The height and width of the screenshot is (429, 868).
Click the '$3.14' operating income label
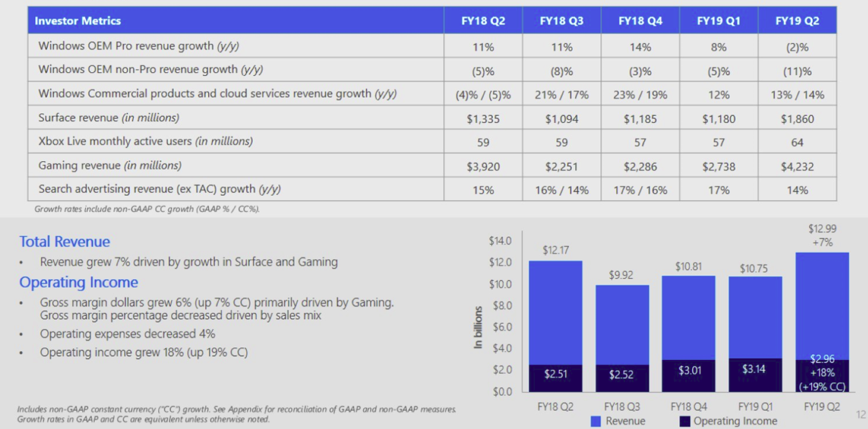coord(754,369)
